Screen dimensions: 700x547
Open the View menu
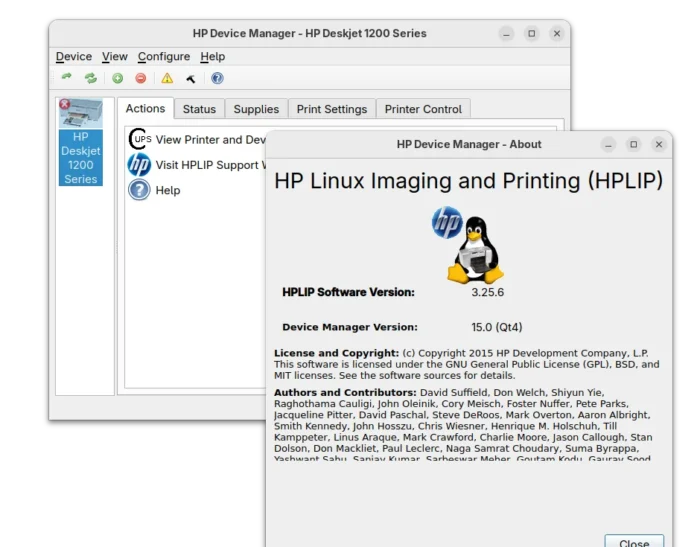[x=115, y=57]
